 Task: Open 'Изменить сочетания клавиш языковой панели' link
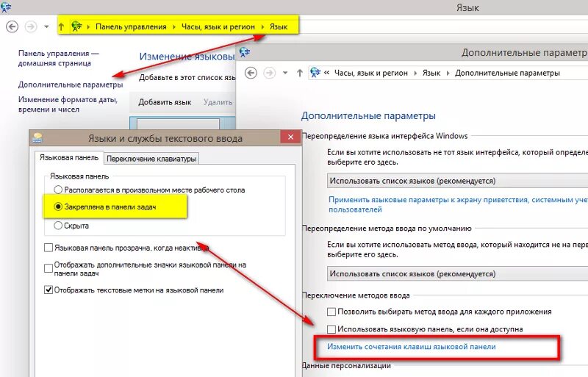[x=412, y=347]
